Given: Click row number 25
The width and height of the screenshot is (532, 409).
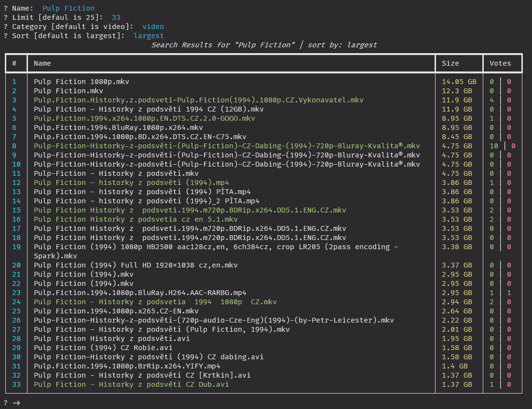Looking at the screenshot, I should (16, 311).
